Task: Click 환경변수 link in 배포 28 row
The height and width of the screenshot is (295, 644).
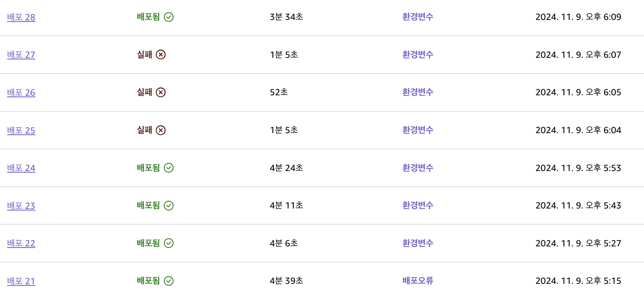Action: [x=418, y=17]
